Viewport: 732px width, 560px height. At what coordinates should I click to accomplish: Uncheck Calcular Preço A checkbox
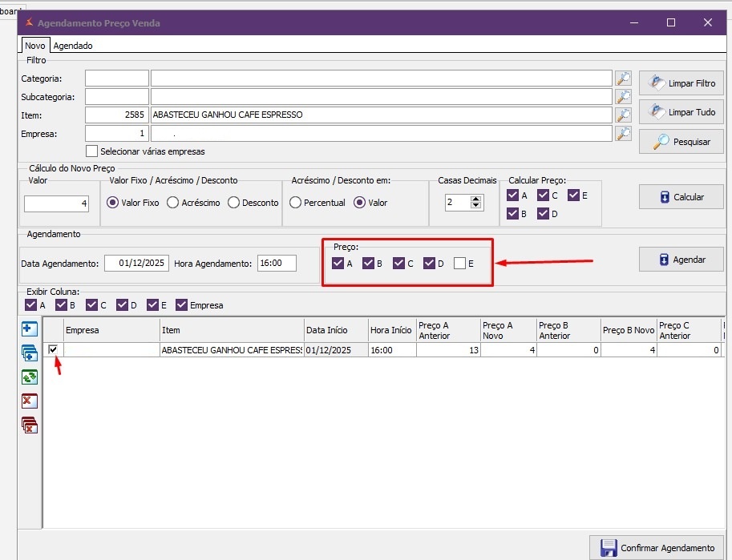512,195
